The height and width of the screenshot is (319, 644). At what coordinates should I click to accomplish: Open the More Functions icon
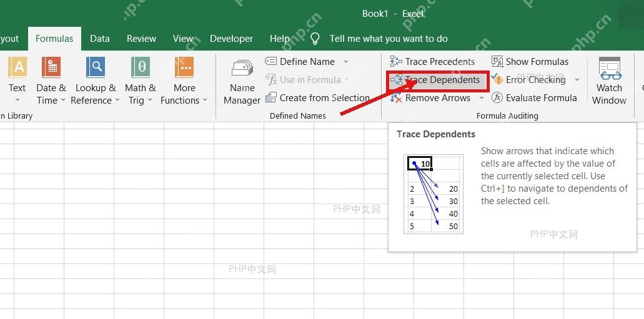click(x=184, y=67)
